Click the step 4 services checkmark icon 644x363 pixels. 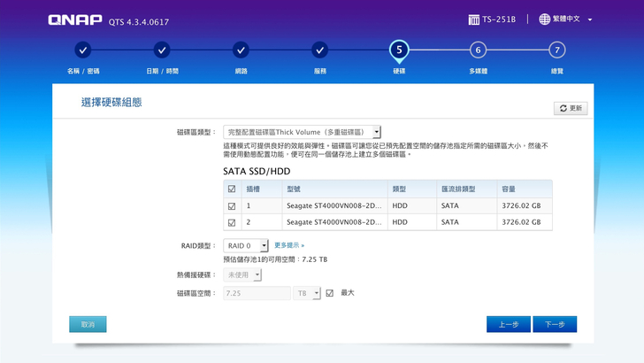point(320,50)
